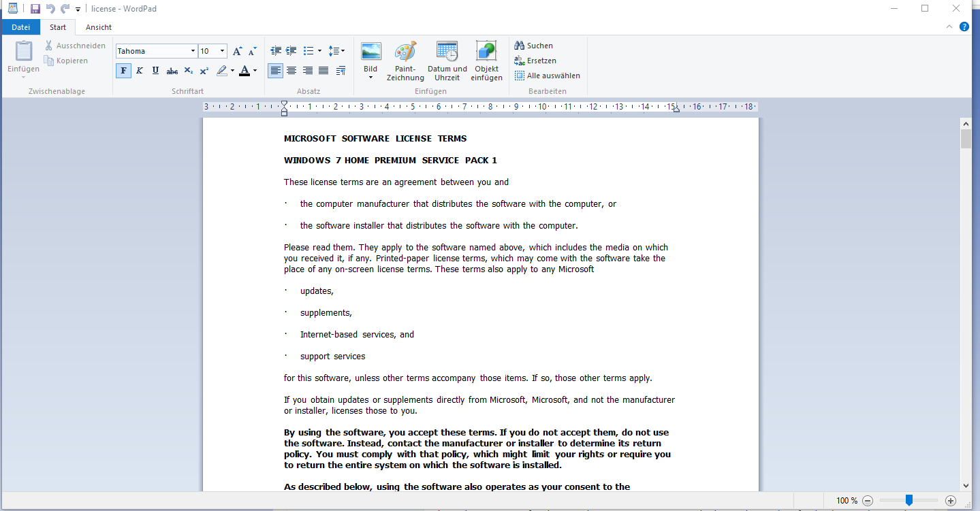980x511 pixels.
Task: Undo the last action
Action: coord(50,9)
